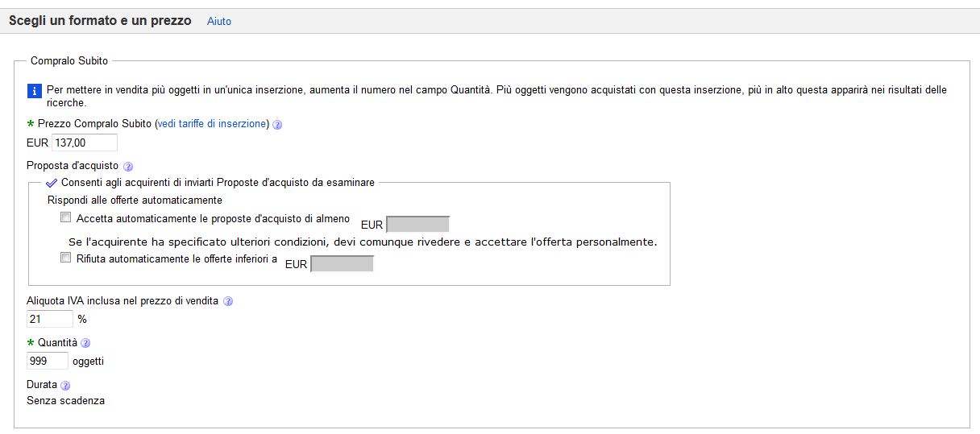Screen dimensions: 980x434
Task: Click the Senza scadenza duration text
Action: 66,400
